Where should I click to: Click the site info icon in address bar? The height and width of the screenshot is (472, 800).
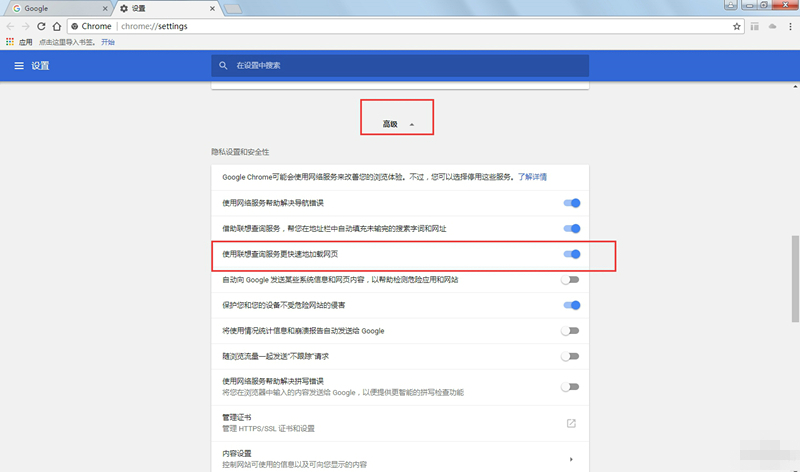tap(74, 26)
